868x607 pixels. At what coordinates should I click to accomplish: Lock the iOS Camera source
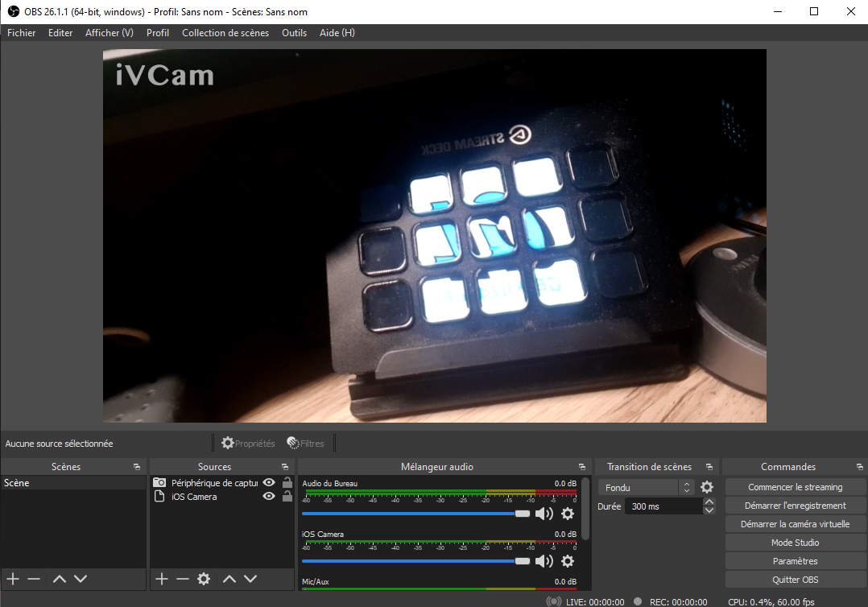(x=287, y=497)
